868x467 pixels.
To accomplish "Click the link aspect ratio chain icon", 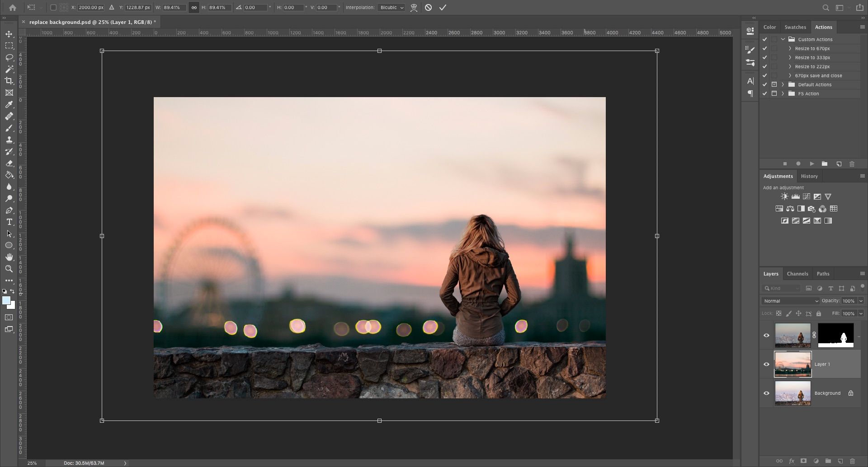I will point(194,8).
